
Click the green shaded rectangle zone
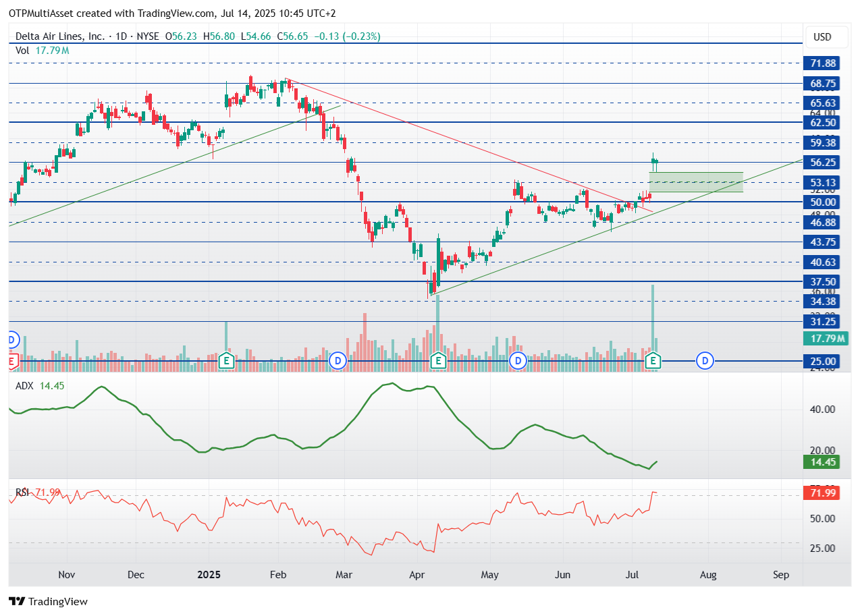[696, 182]
